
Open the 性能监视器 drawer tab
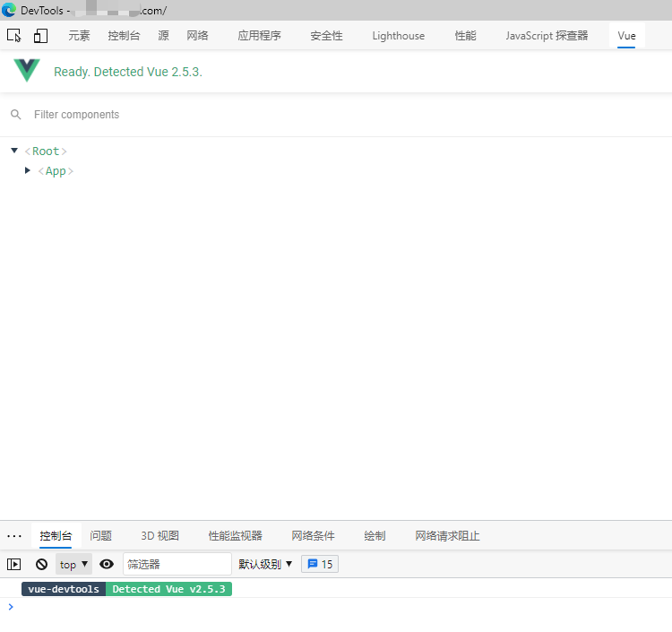[x=236, y=536]
